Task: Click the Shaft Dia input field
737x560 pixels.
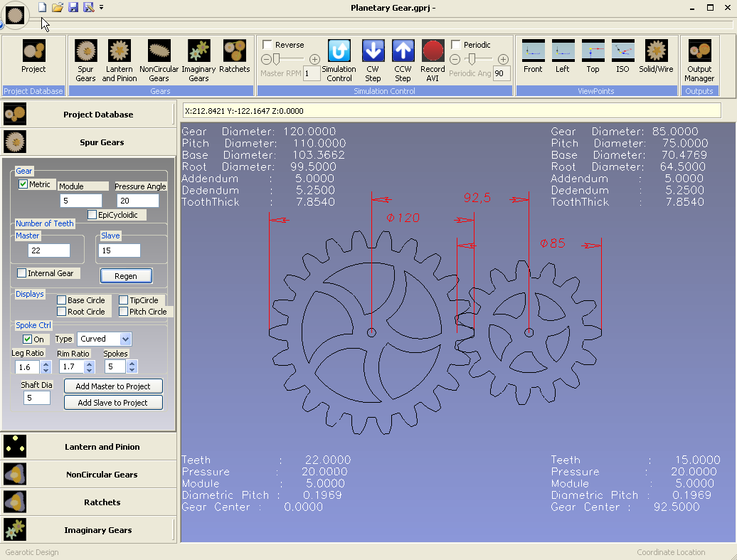Action: [37, 398]
